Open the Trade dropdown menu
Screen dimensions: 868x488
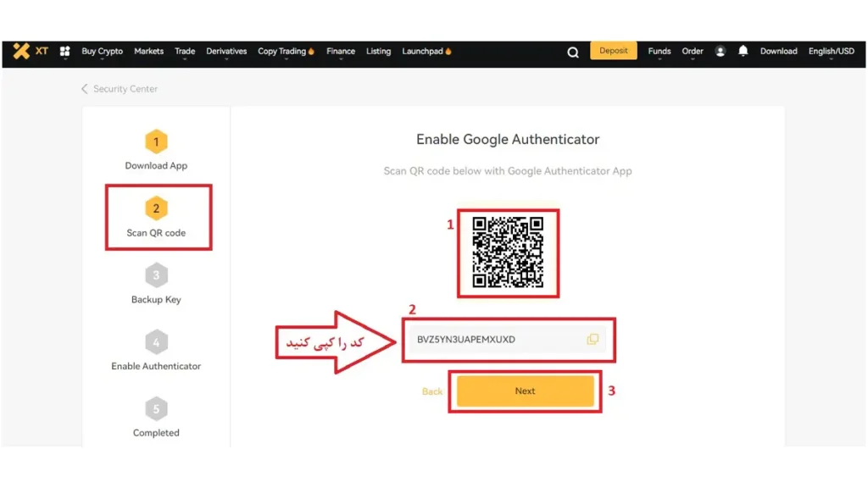(x=185, y=52)
